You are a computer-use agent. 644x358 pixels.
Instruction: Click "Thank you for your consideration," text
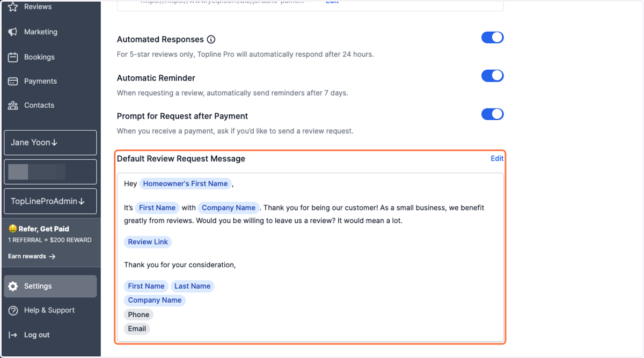tap(180, 265)
